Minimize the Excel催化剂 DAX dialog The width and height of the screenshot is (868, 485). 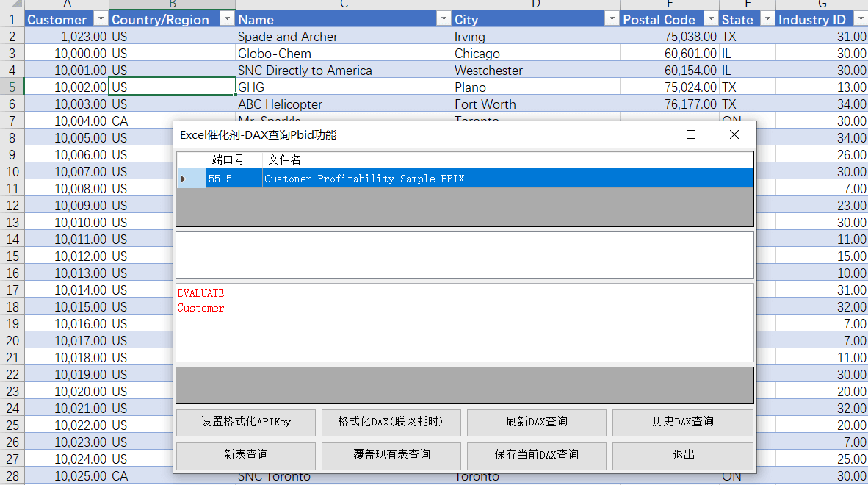click(x=648, y=134)
